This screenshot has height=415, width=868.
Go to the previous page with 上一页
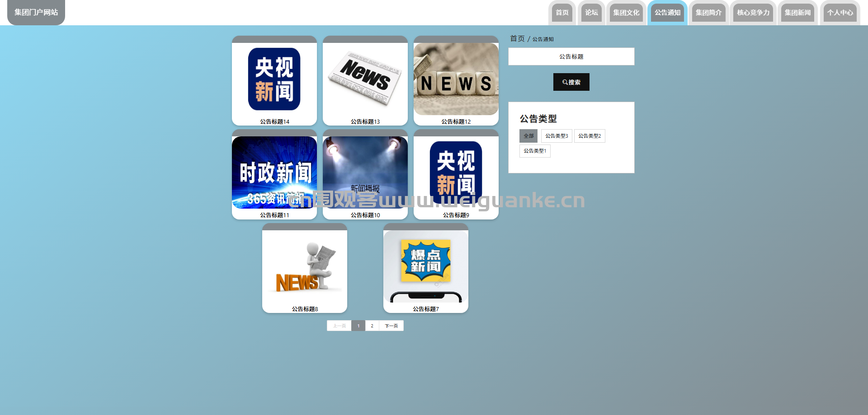point(339,326)
